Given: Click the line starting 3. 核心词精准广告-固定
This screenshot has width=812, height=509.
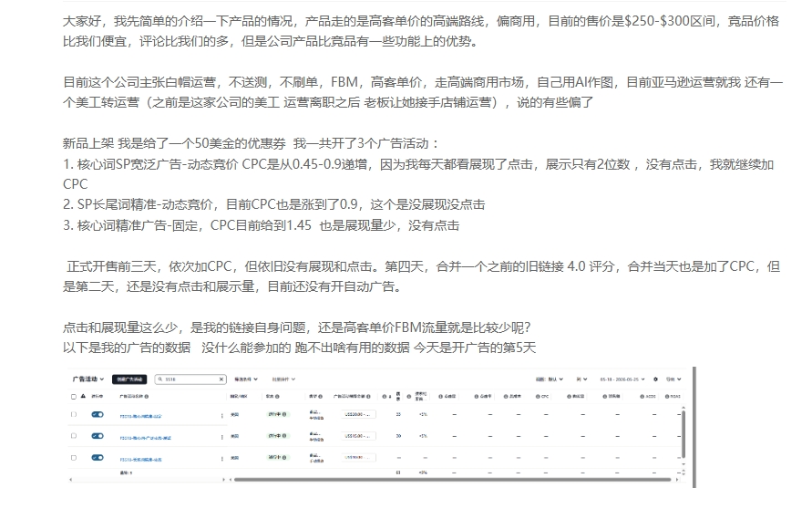Looking at the screenshot, I should click(x=261, y=225).
